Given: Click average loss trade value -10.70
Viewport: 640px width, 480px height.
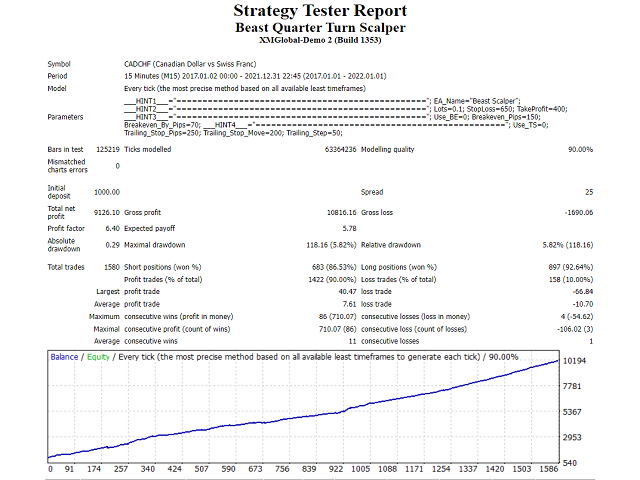Looking at the screenshot, I should point(583,304).
